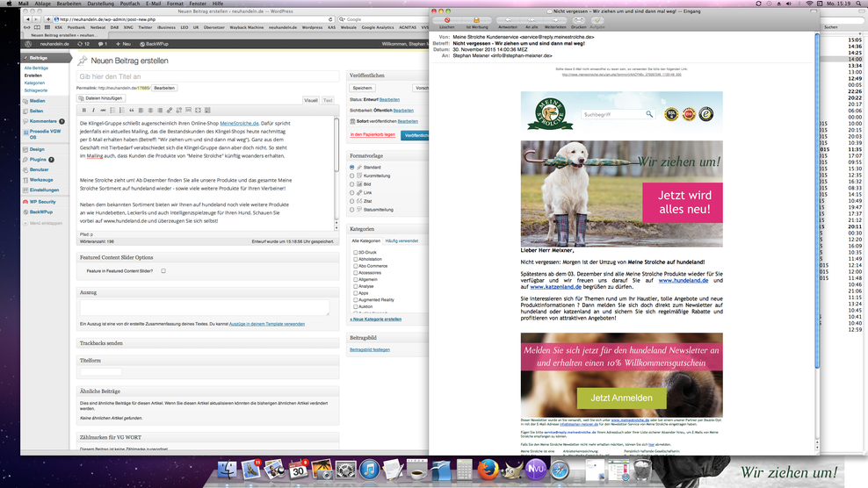Check the Abo Commerce category
The width and height of the screenshot is (868, 488).
(x=356, y=266)
